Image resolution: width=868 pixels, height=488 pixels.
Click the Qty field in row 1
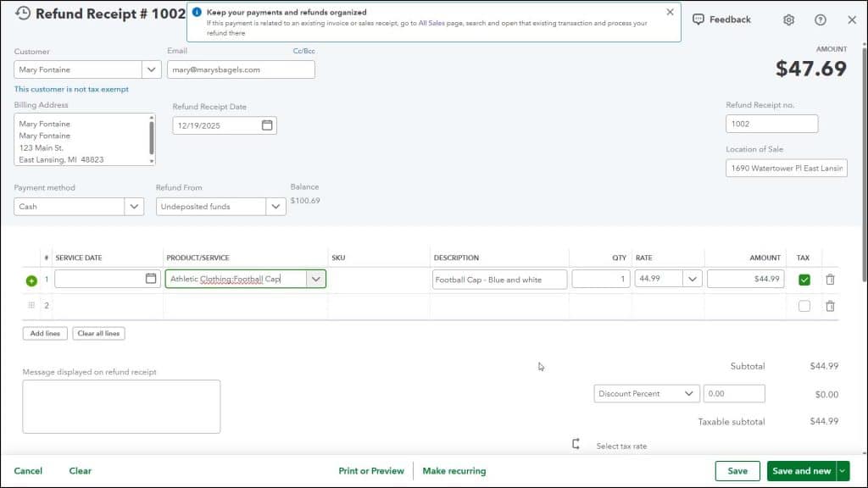click(x=601, y=279)
